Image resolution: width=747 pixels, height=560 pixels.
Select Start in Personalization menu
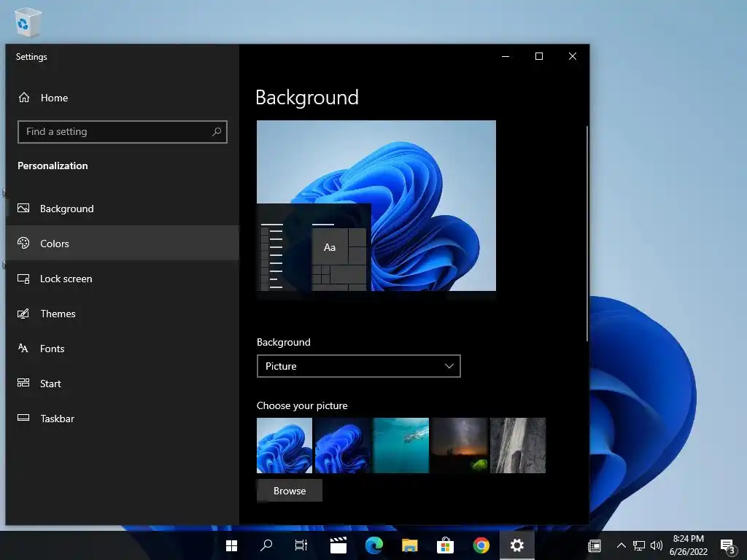point(122,383)
